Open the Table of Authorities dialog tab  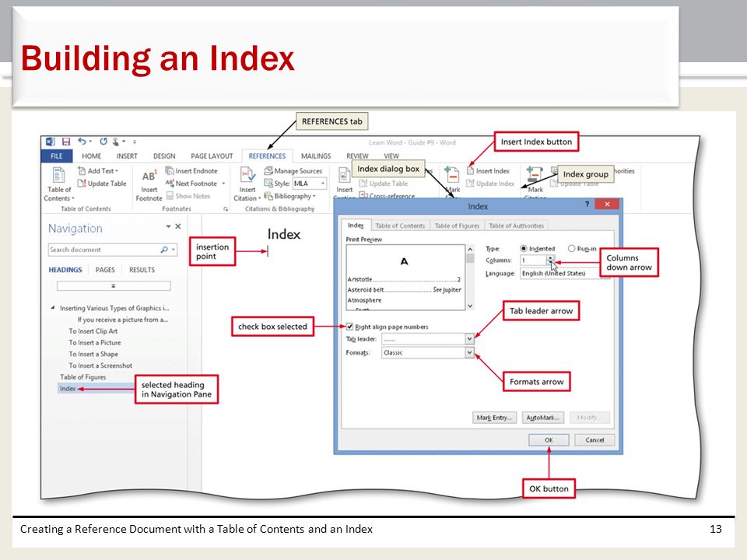[516, 226]
